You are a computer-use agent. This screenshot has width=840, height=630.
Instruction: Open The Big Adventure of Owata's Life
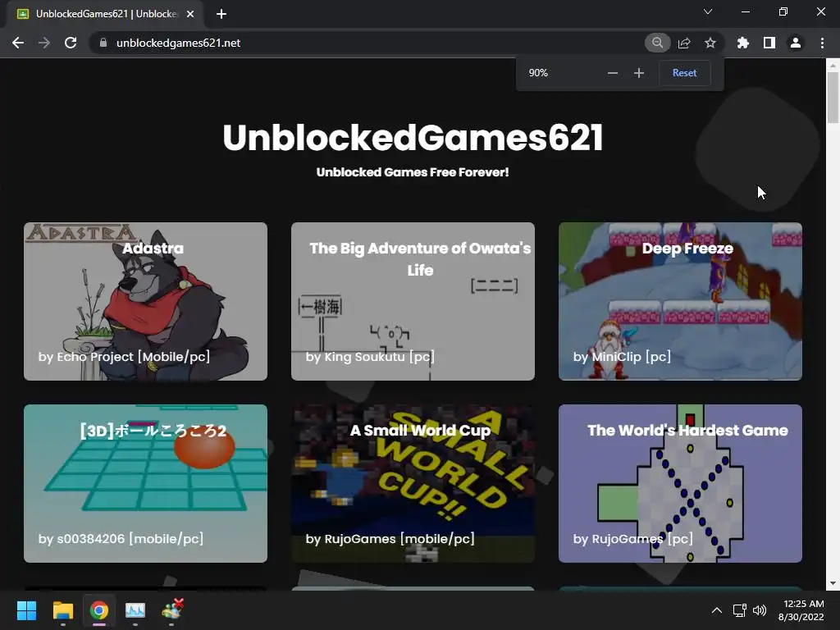[413, 302]
